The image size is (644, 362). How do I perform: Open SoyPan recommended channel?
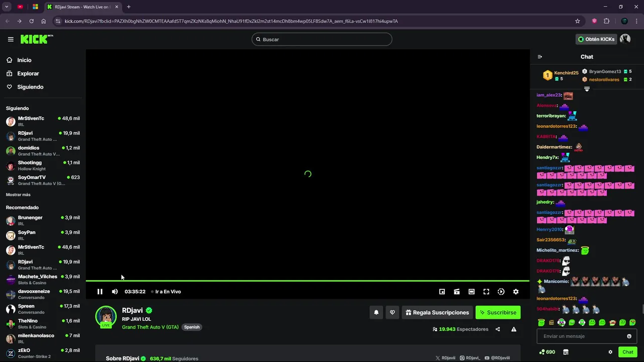tap(43, 235)
